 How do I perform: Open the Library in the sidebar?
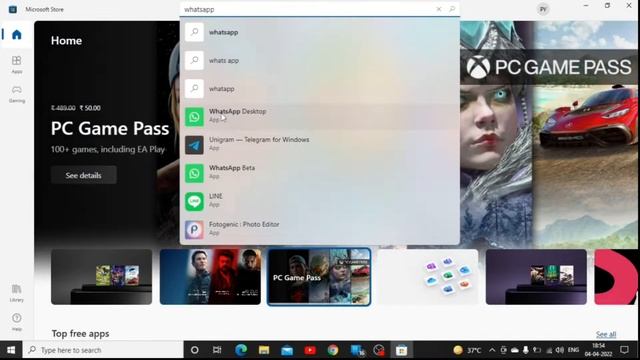[x=16, y=293]
